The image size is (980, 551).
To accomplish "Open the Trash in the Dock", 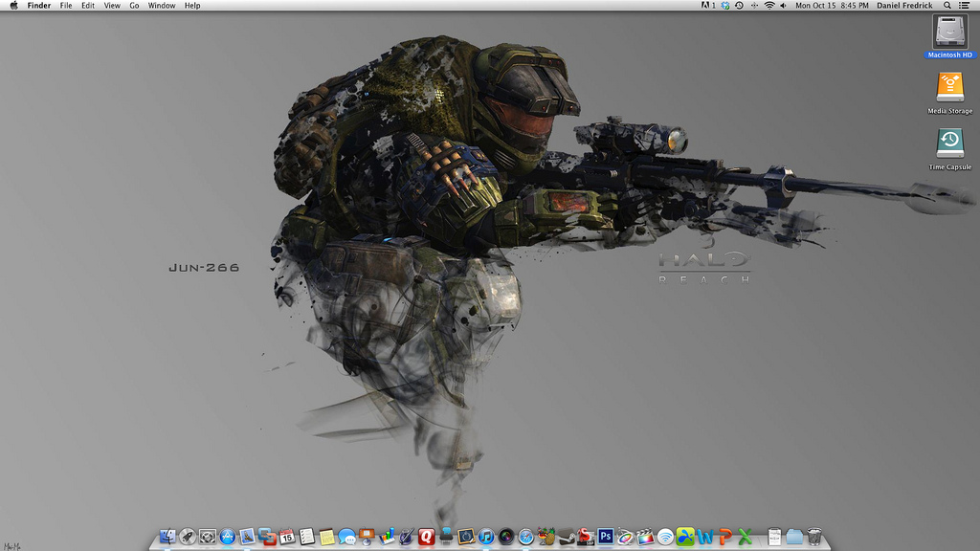I will [813, 536].
